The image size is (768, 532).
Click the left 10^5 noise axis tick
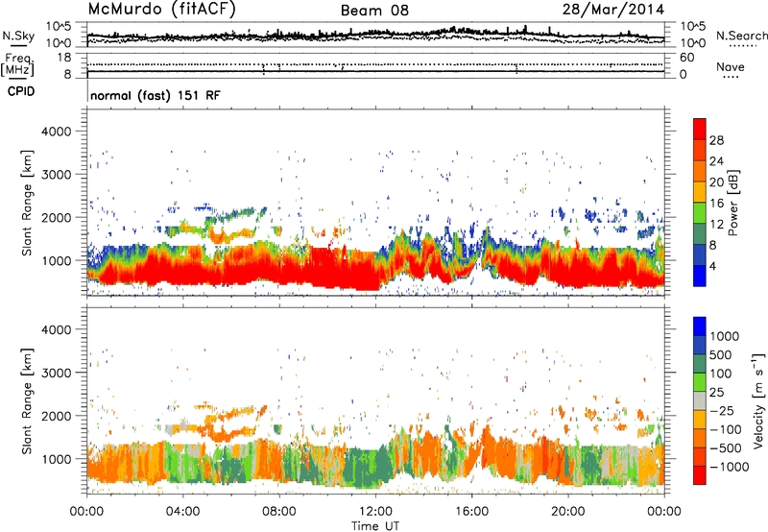click(59, 27)
